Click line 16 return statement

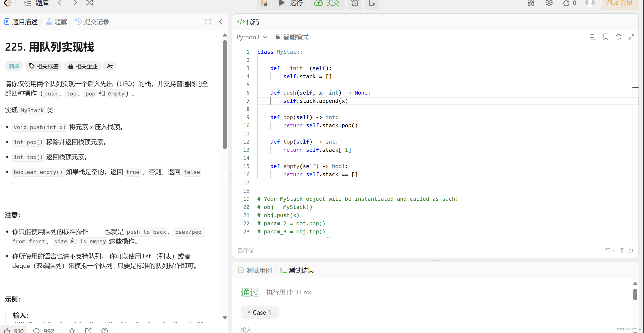point(320,174)
